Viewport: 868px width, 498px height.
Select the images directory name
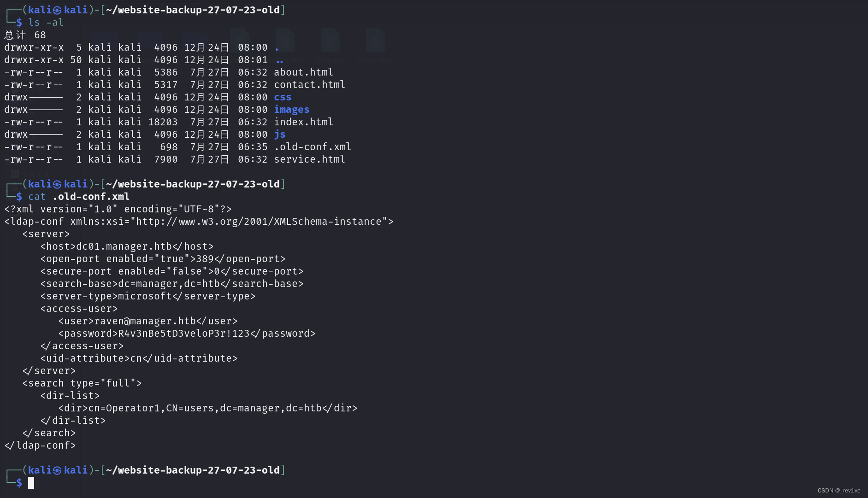pyautogui.click(x=291, y=110)
